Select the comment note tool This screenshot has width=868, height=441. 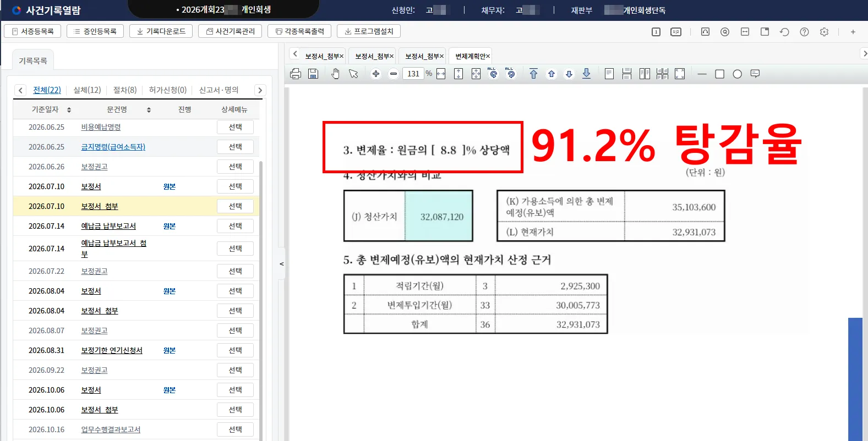tap(755, 74)
